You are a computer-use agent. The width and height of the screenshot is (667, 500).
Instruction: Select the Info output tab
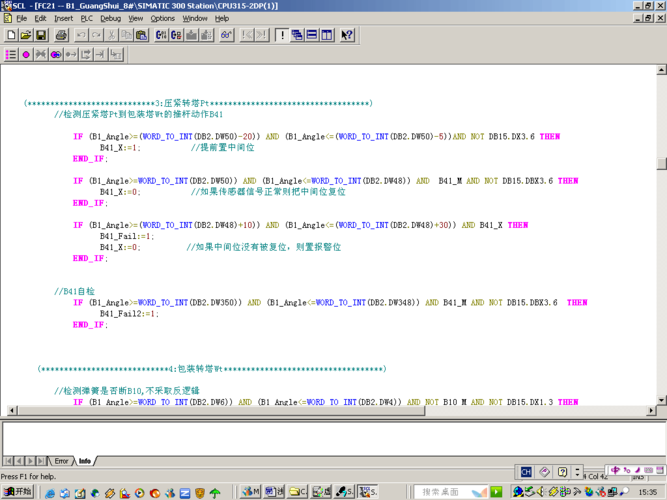[85, 461]
